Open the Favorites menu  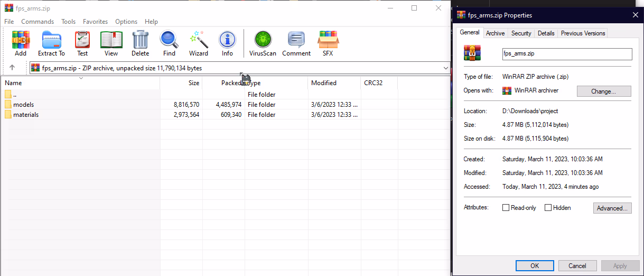click(95, 22)
